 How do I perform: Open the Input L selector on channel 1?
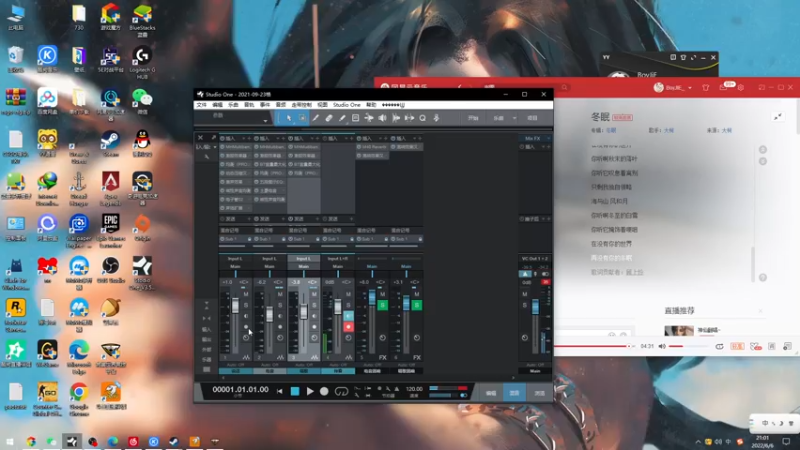[235, 259]
